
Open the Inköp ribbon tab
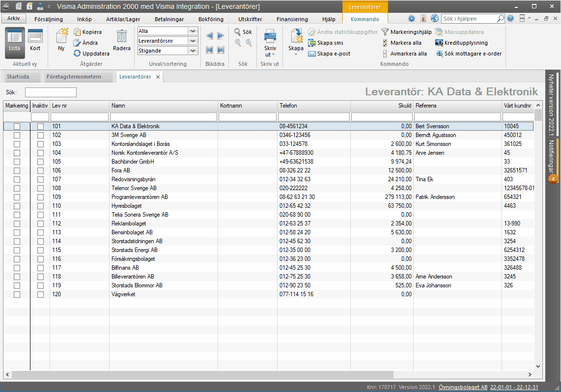pos(84,19)
